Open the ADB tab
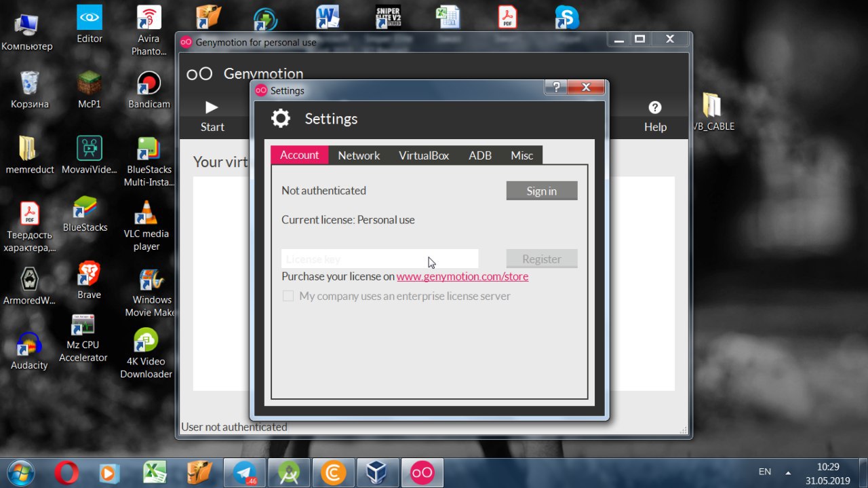The height and width of the screenshot is (488, 868). pos(480,155)
